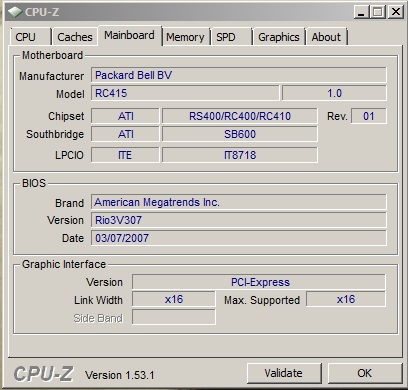Click the BIOS version Rio3V307
Viewport: 408px width, 390px height.
(239, 220)
